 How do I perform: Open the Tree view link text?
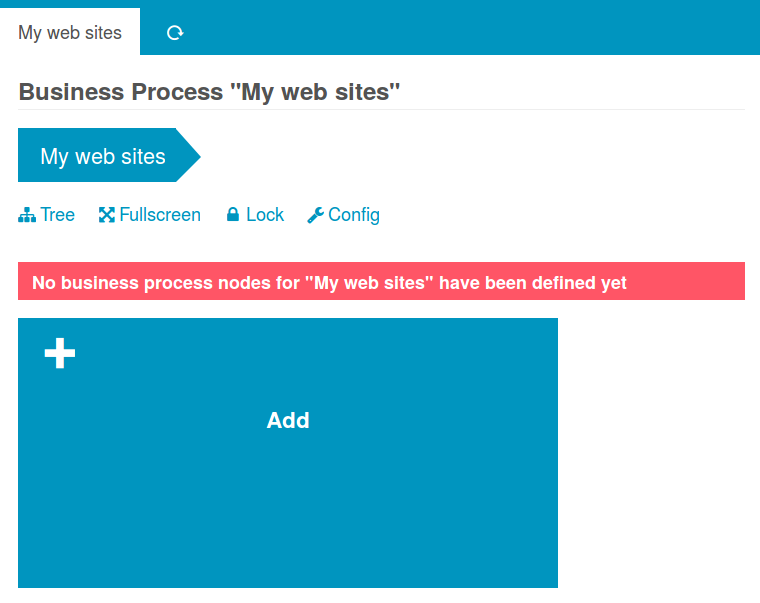58,215
